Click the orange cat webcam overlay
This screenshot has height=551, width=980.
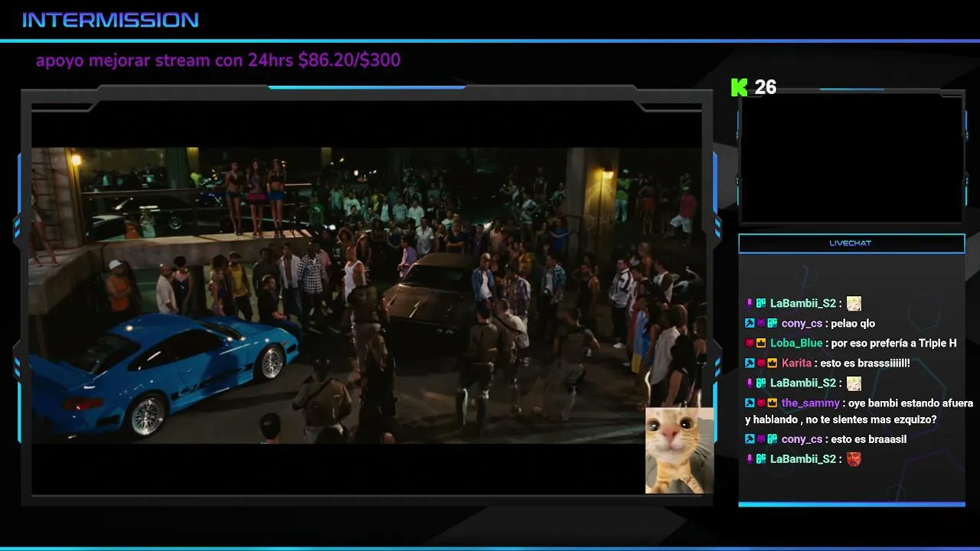(x=680, y=451)
